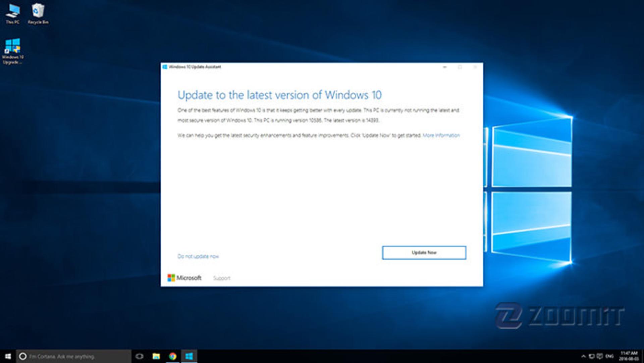Open the This PC desktop icon
This screenshot has width=644, height=363.
[13, 13]
